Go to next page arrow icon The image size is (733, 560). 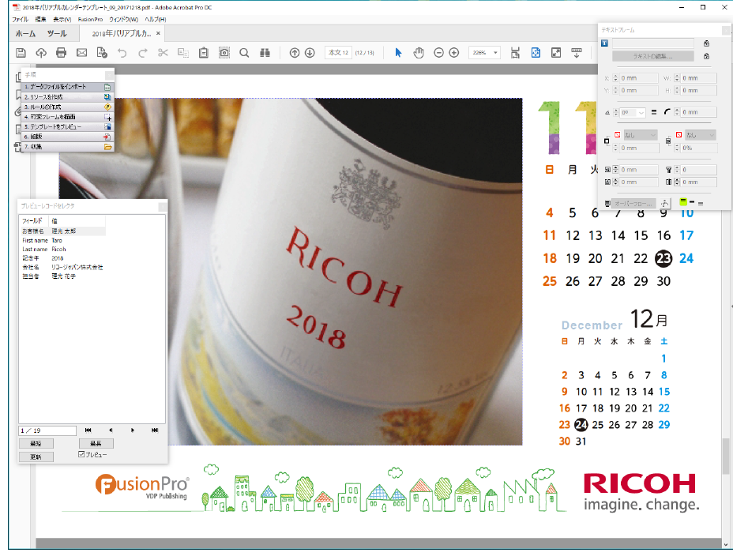coord(310,53)
